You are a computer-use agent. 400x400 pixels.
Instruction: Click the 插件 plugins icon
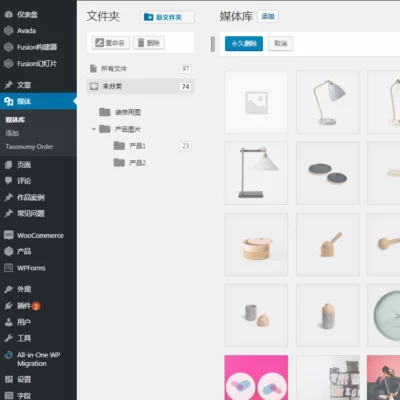(9, 306)
